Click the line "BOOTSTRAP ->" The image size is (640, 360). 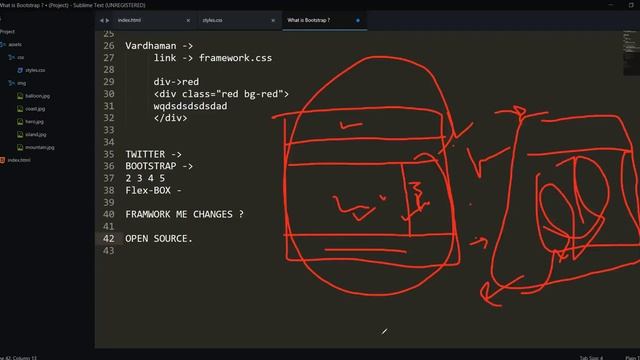[159, 166]
